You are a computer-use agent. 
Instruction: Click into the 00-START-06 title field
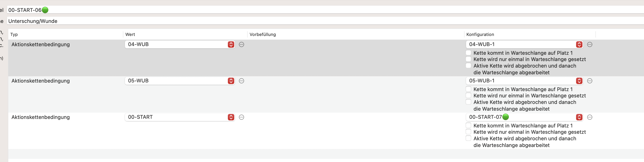coord(325,10)
